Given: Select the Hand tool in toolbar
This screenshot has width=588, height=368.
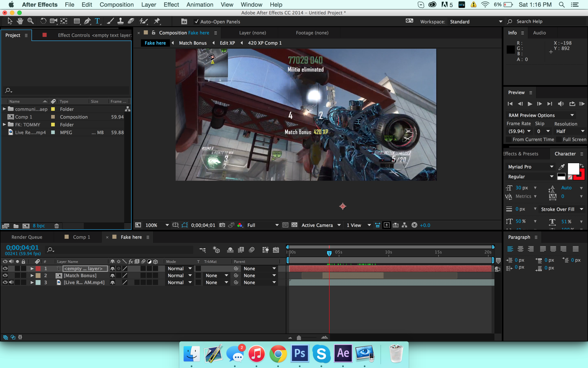Looking at the screenshot, I should 20,21.
